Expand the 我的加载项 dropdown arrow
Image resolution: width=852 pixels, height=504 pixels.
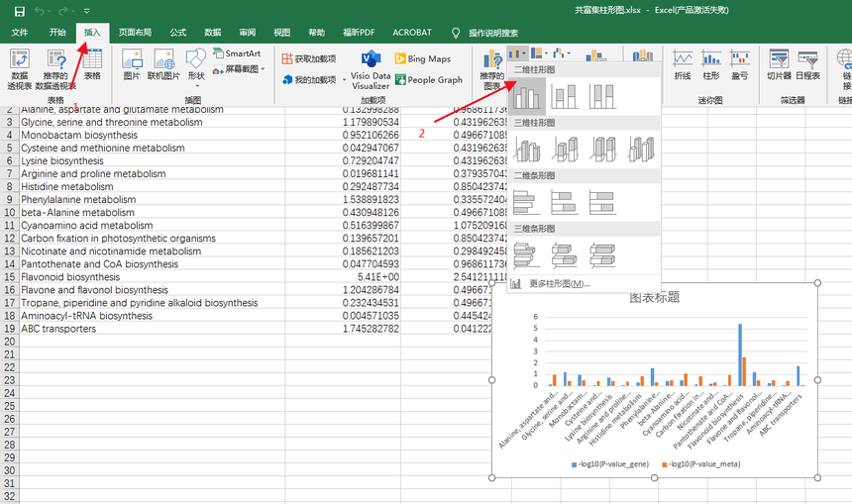pos(344,80)
